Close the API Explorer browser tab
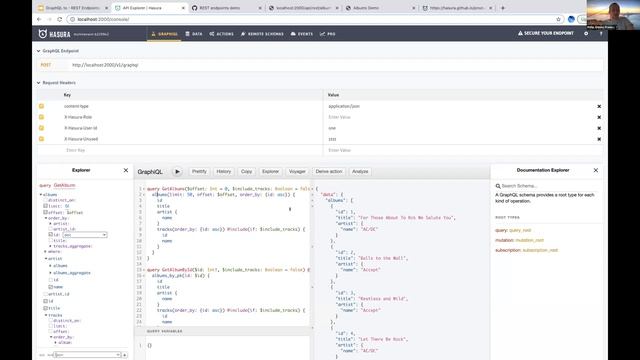Screen dimensions: 640x360 pos(183,8)
